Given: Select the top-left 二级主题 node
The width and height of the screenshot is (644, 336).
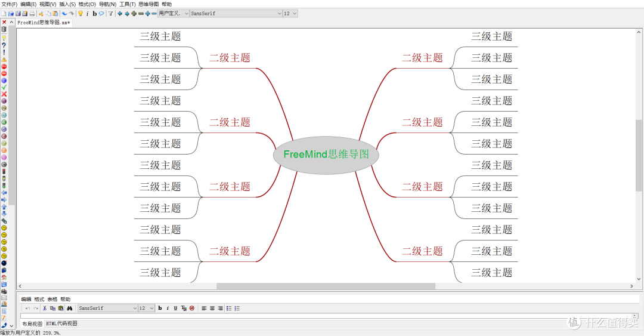Looking at the screenshot, I should click(x=230, y=58).
